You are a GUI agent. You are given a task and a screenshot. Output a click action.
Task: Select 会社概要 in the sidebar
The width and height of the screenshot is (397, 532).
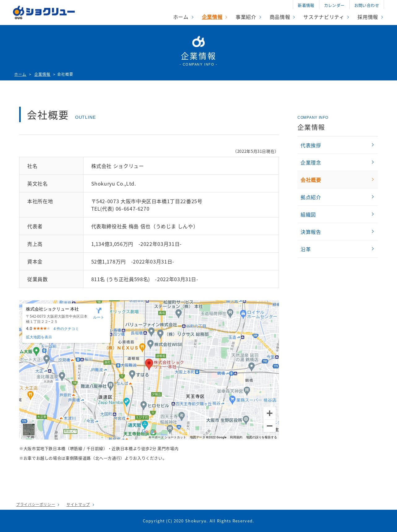click(338, 180)
